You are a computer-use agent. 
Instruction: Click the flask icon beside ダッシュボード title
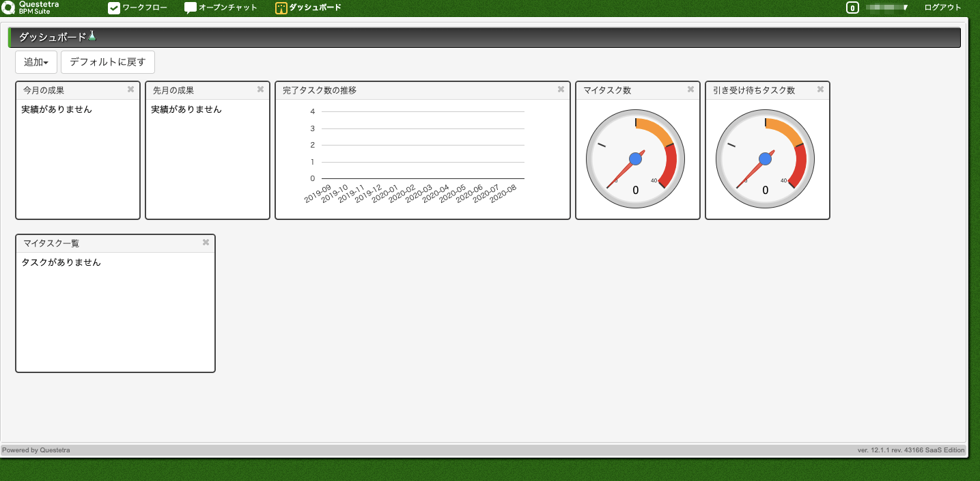(x=92, y=36)
